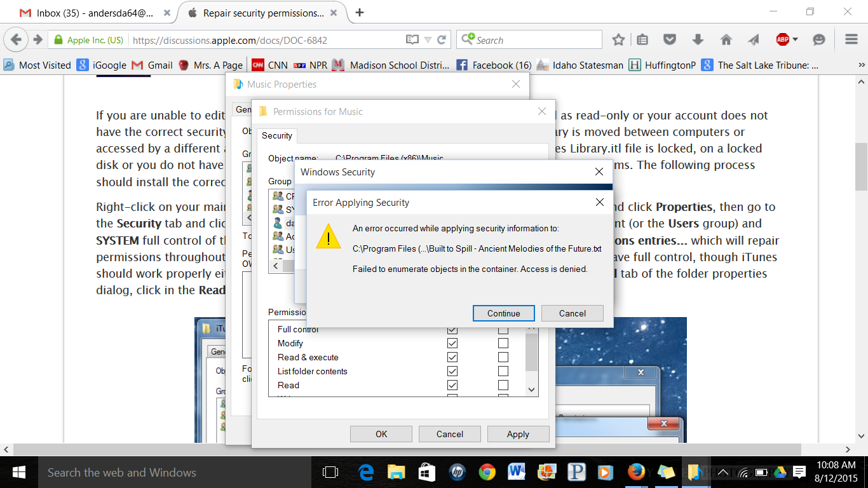
Task: Click the Reader view icon in address bar
Action: coord(412,39)
